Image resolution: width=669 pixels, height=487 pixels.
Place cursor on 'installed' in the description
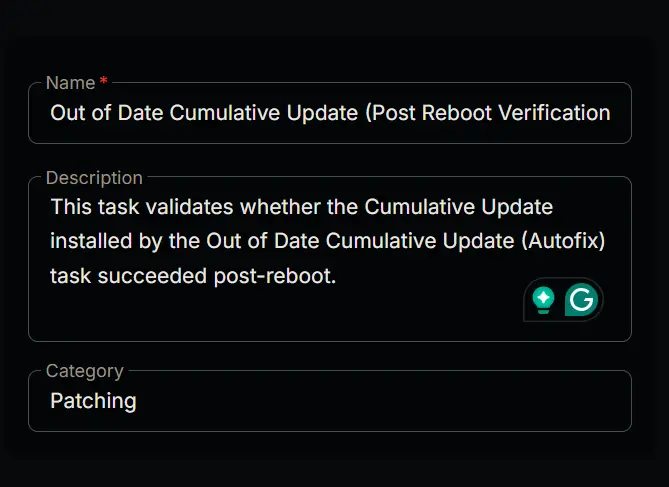point(91,241)
